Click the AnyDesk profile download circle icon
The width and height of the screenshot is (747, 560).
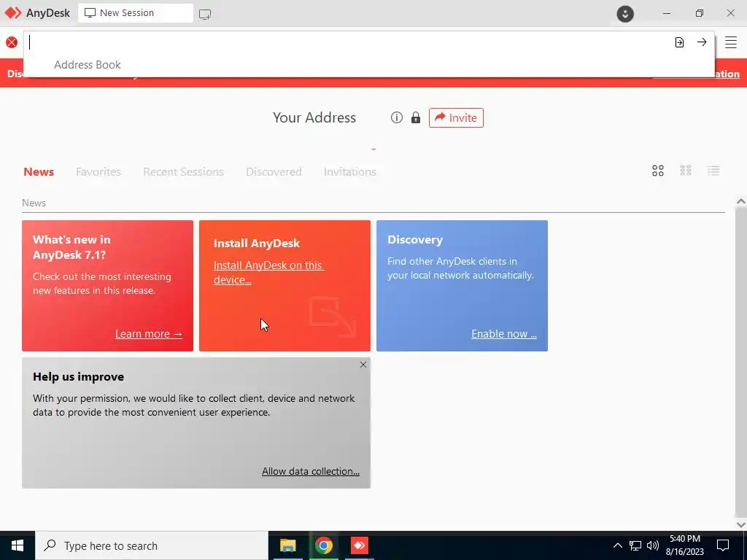pyautogui.click(x=625, y=13)
